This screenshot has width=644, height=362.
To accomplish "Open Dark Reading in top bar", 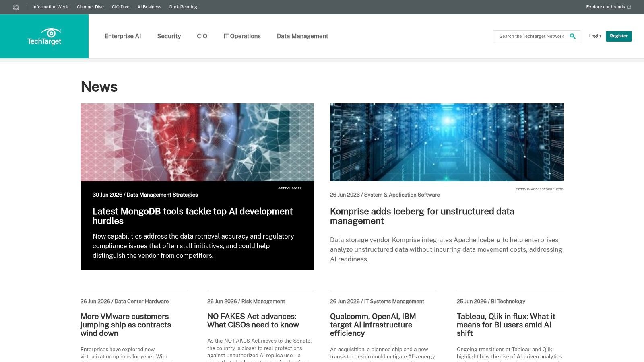I will pyautogui.click(x=183, y=7).
